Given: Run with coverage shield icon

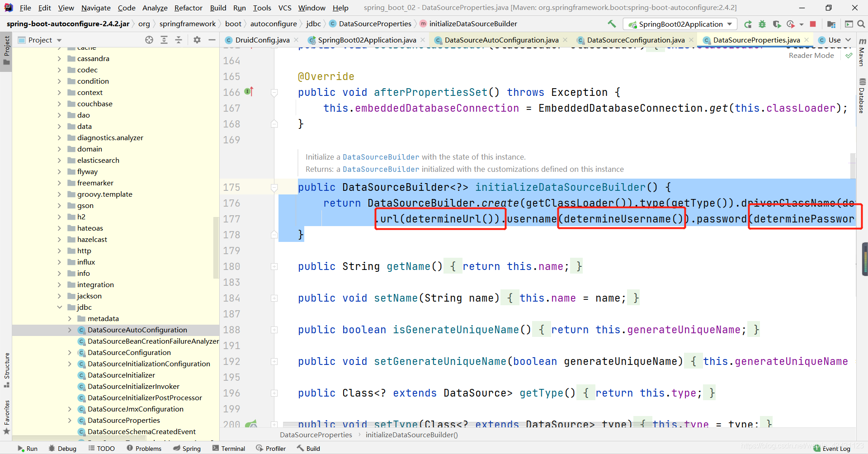Looking at the screenshot, I should click(777, 24).
